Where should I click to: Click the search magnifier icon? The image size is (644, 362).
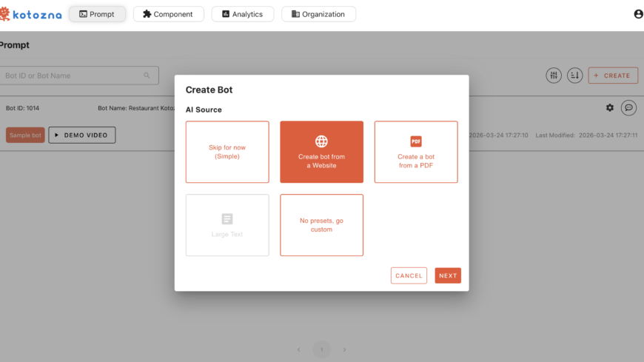click(147, 76)
